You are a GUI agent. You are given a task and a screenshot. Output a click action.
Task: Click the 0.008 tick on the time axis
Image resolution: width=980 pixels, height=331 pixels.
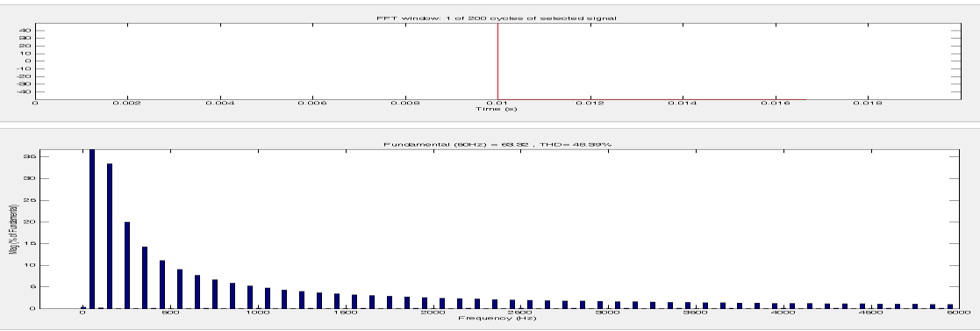click(x=404, y=104)
